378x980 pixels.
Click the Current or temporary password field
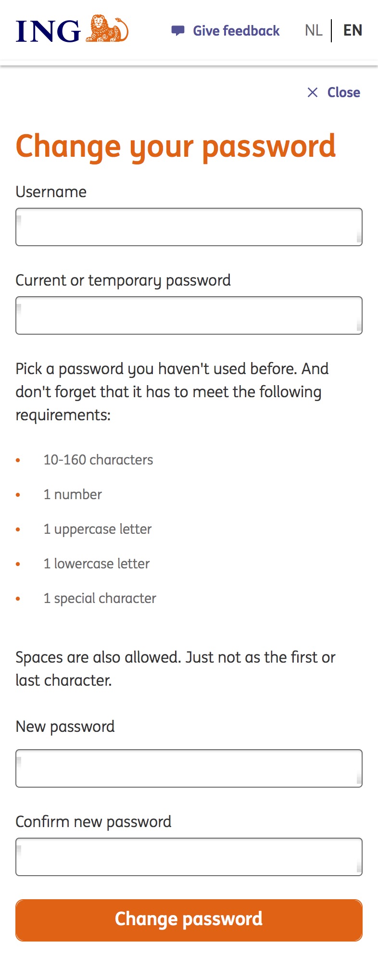[x=189, y=315]
